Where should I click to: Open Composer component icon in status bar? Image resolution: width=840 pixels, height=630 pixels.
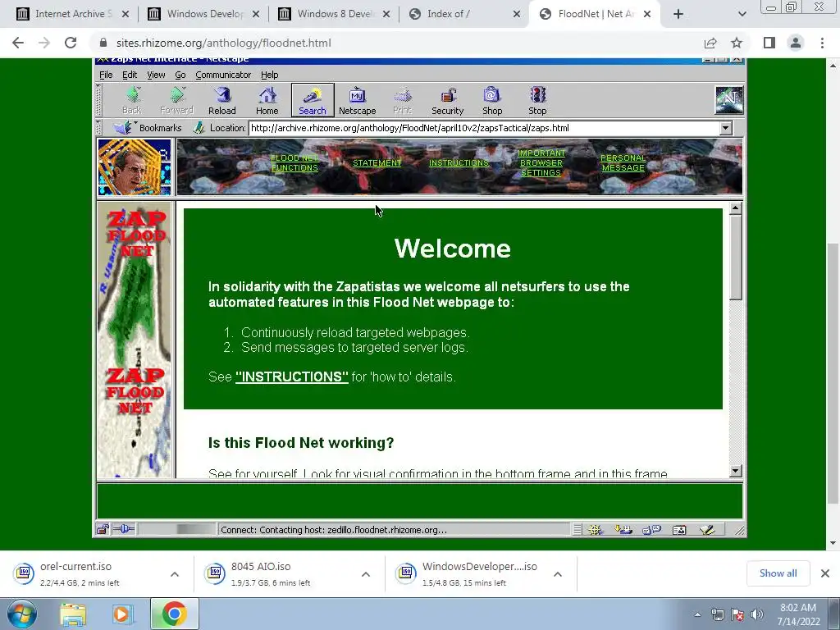click(x=707, y=530)
